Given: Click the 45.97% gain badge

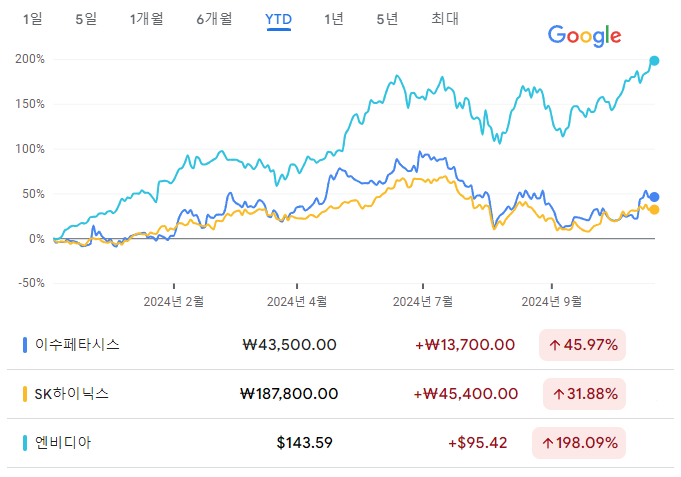Looking at the screenshot, I should point(582,345).
